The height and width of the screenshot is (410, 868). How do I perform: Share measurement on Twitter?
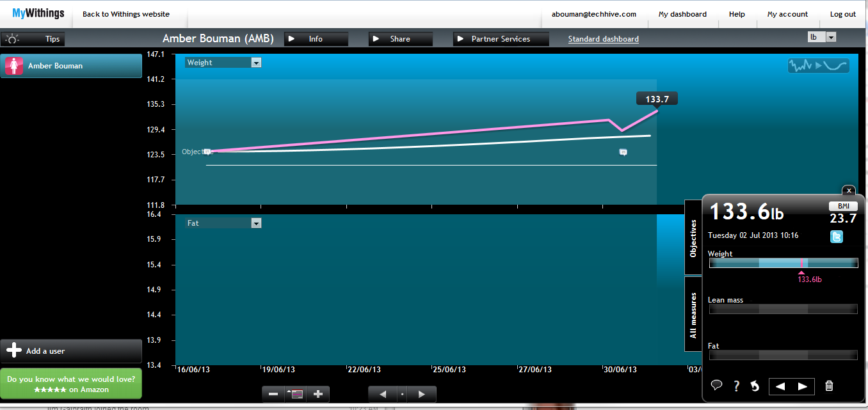(837, 237)
